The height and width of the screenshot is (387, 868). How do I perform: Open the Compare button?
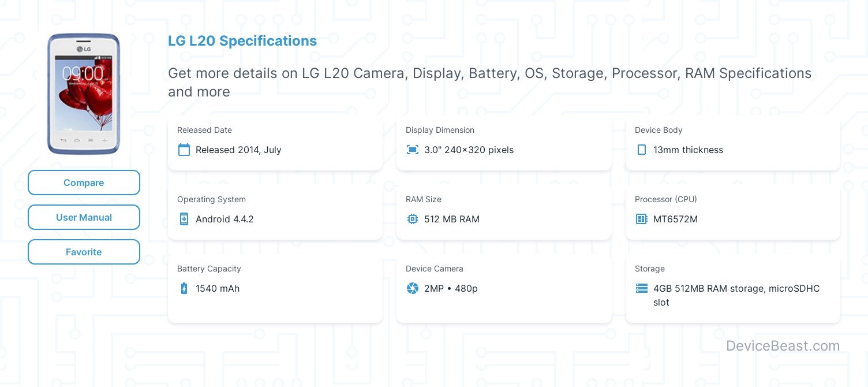(x=84, y=183)
